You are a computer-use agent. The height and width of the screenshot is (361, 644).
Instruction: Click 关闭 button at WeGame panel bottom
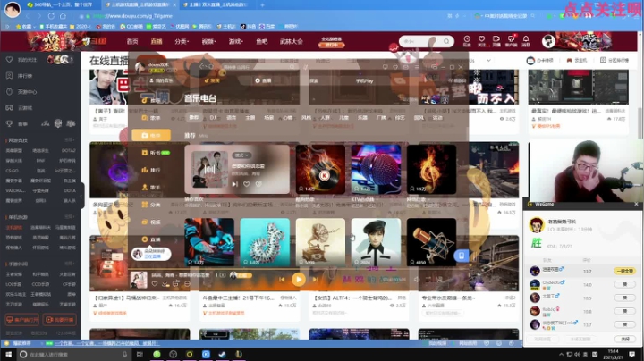tap(624, 339)
